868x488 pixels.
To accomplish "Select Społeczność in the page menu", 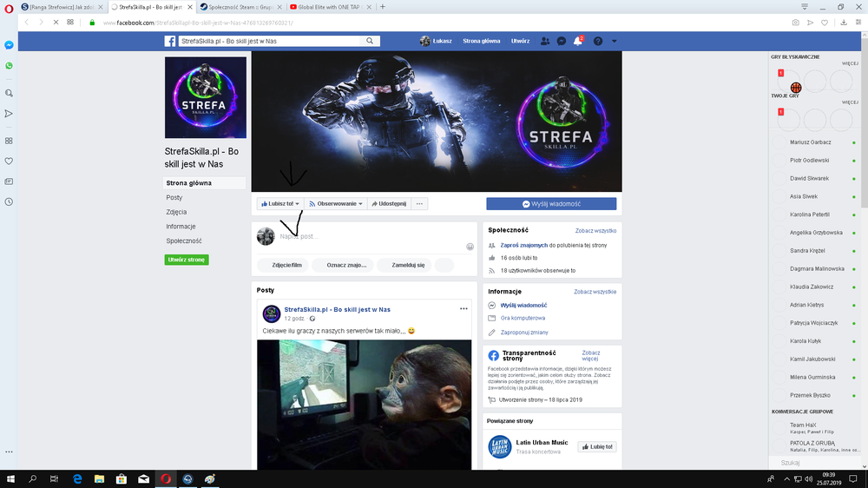I will pos(184,241).
